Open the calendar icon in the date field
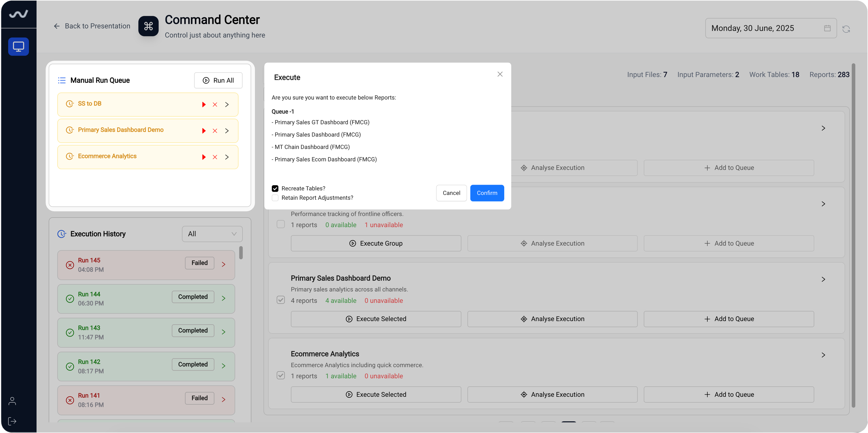868x433 pixels. (x=827, y=28)
